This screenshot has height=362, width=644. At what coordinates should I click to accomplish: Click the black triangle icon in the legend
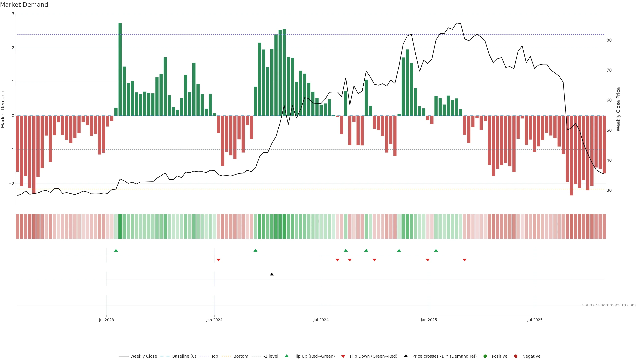pos(406,356)
